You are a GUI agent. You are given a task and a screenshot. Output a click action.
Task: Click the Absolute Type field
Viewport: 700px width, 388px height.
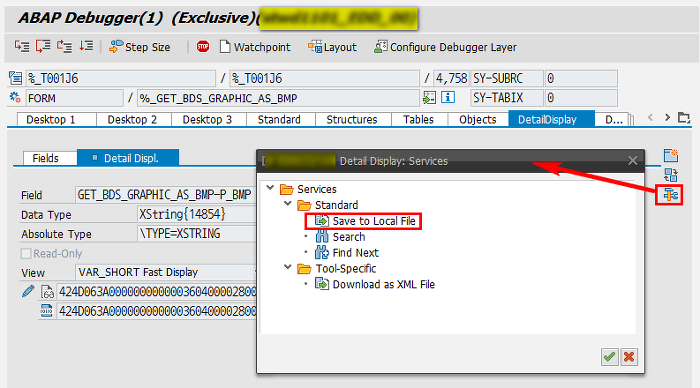tap(196, 234)
